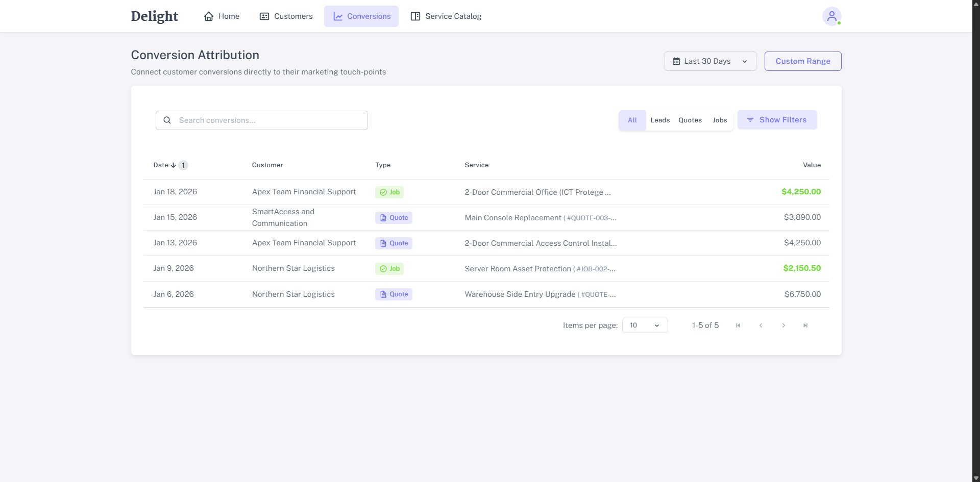Jump to the last page of results
This screenshot has height=482, width=980.
point(805,325)
